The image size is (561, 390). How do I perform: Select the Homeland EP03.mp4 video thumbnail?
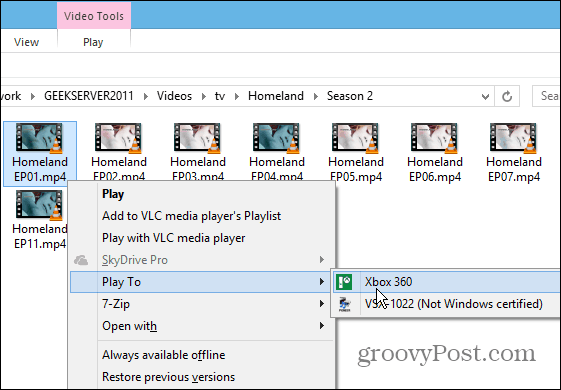(197, 138)
